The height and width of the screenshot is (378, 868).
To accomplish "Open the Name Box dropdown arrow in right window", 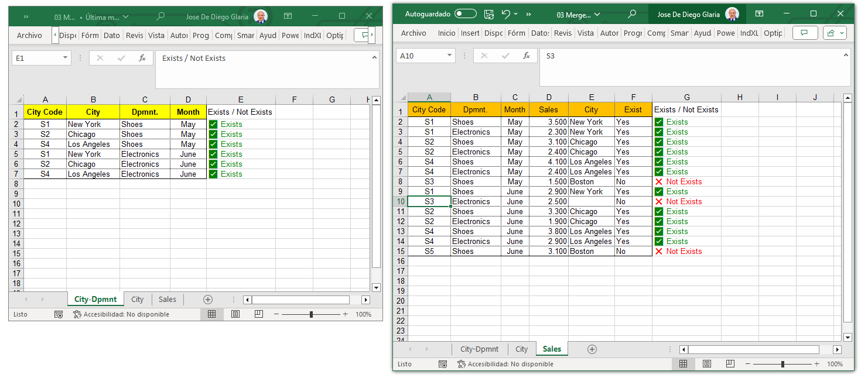I will tap(449, 56).
